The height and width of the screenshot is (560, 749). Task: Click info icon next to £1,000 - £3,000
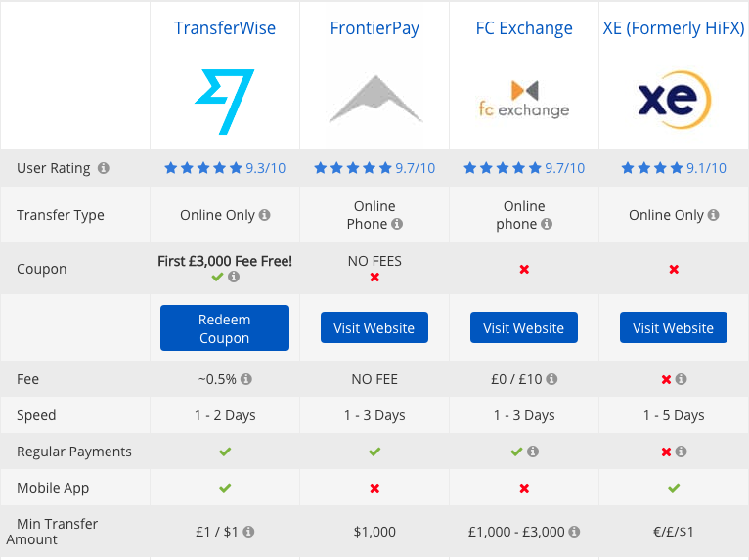[x=574, y=532]
